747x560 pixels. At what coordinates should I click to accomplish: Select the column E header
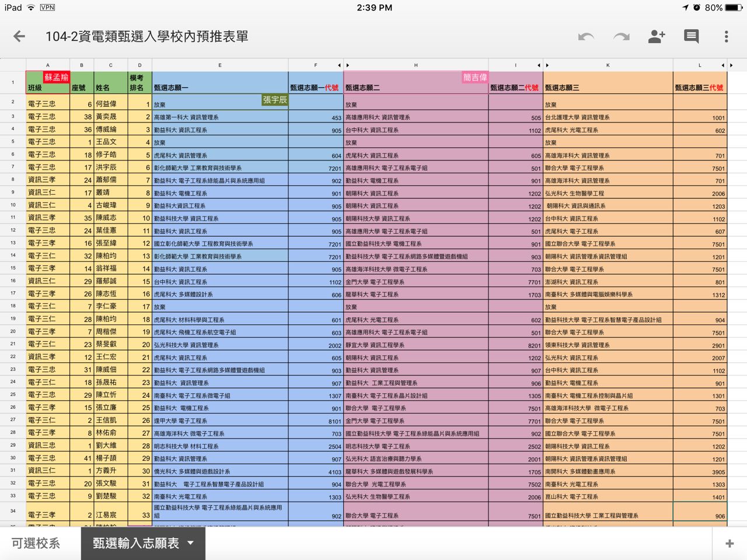pyautogui.click(x=220, y=65)
